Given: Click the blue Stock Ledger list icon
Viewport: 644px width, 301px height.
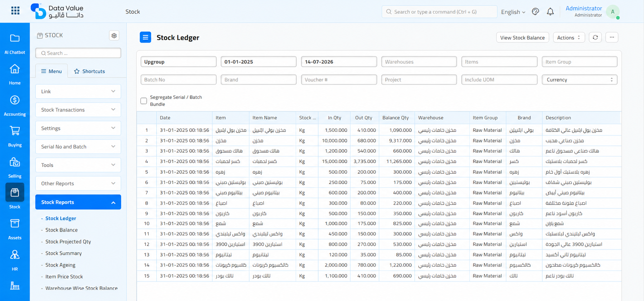Looking at the screenshot, I should point(145,37).
